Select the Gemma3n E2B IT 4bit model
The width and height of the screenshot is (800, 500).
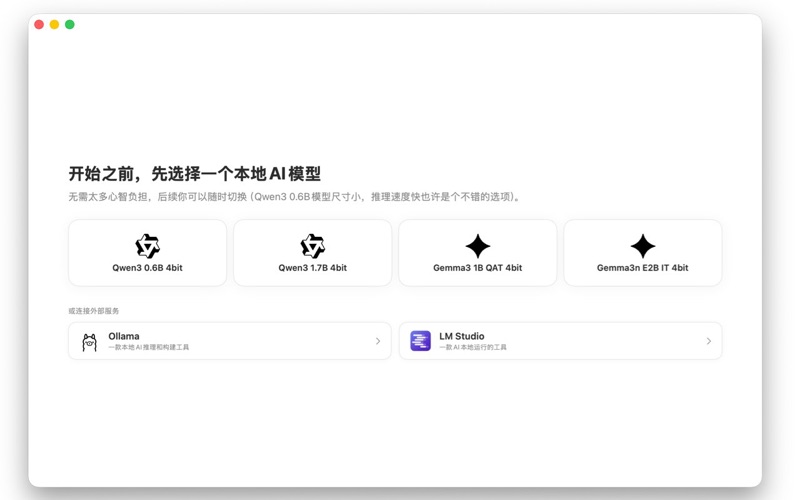(642, 253)
